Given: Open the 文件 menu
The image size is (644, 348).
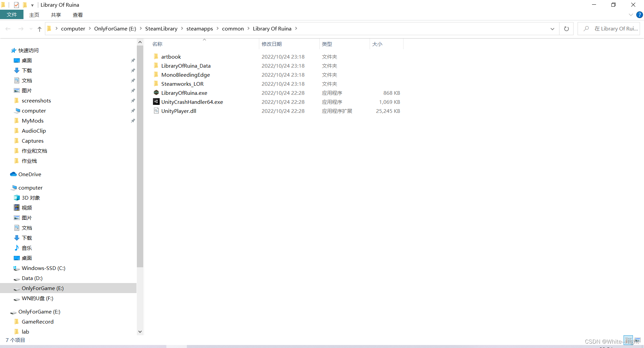Looking at the screenshot, I should pos(12,15).
